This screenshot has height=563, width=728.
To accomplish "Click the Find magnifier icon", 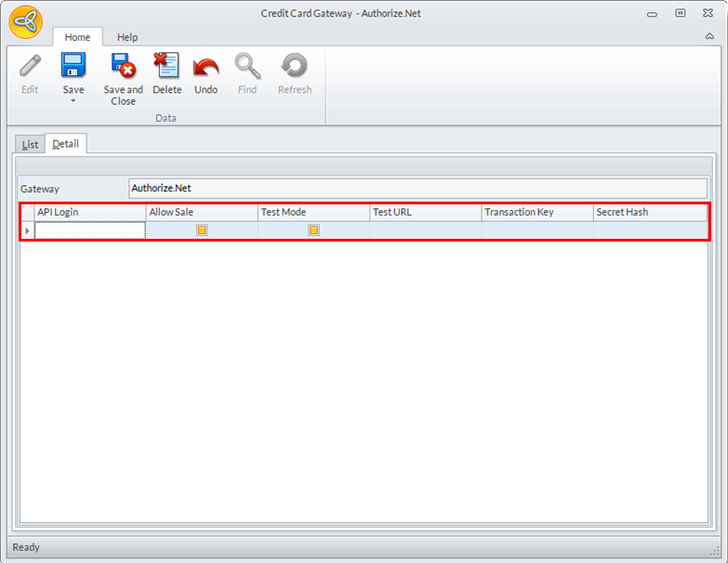I will tap(247, 66).
